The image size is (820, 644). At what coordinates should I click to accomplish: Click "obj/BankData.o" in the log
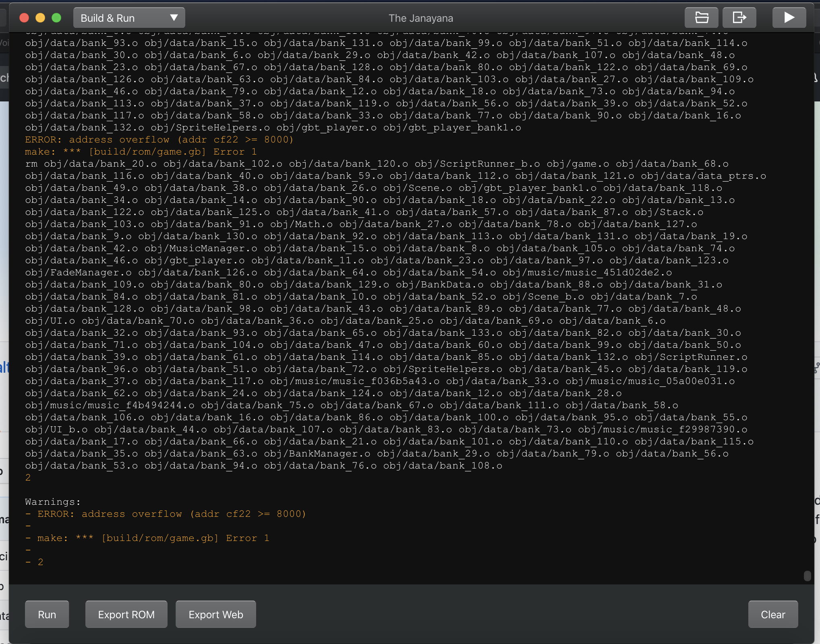439,285
